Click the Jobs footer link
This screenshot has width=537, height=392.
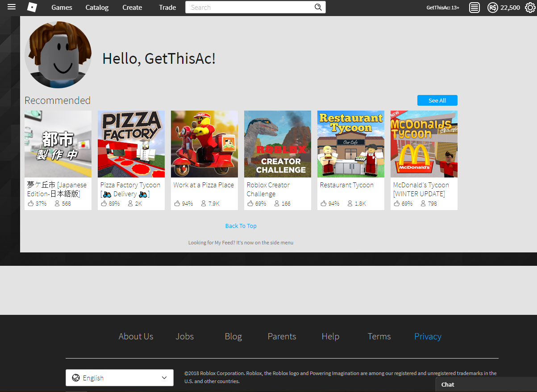(x=185, y=336)
